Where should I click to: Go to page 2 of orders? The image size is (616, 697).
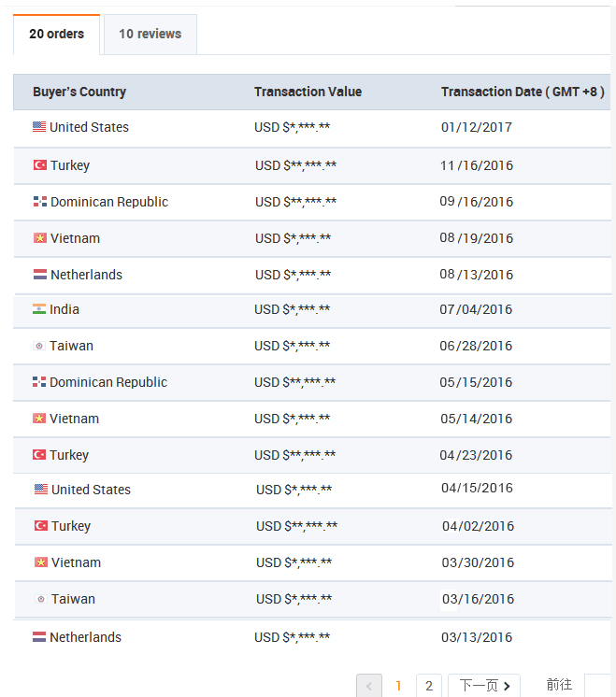pos(428,687)
